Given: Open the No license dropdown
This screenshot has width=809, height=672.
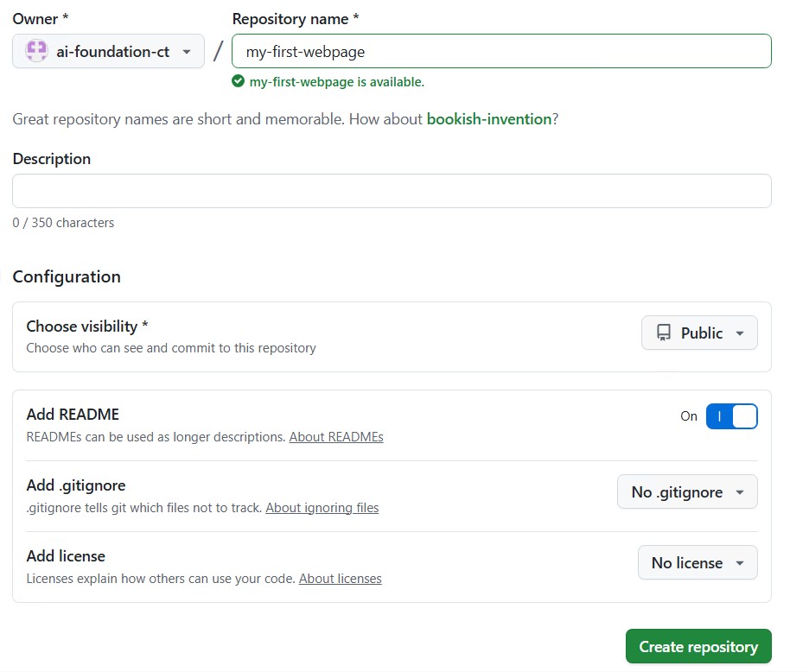Looking at the screenshot, I should 698,562.
